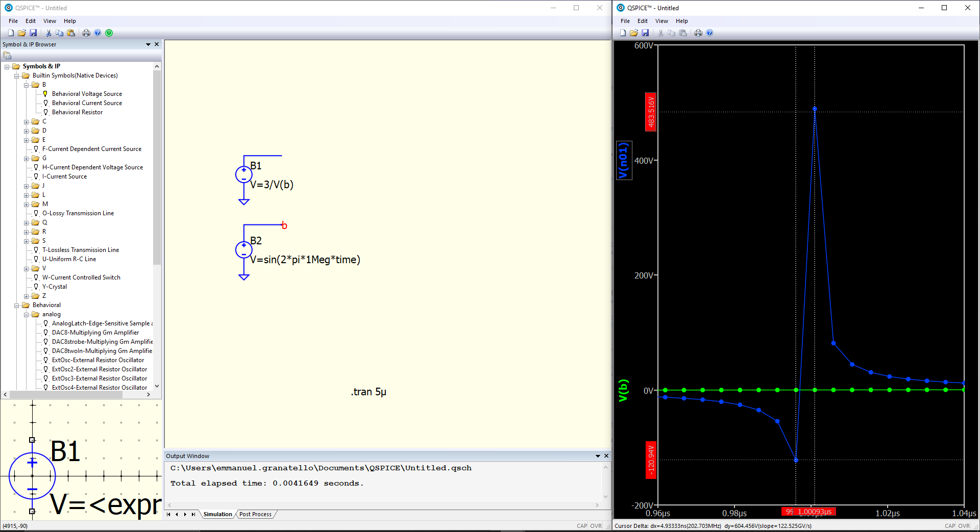Collapse the B folder in symbol tree

27,85
